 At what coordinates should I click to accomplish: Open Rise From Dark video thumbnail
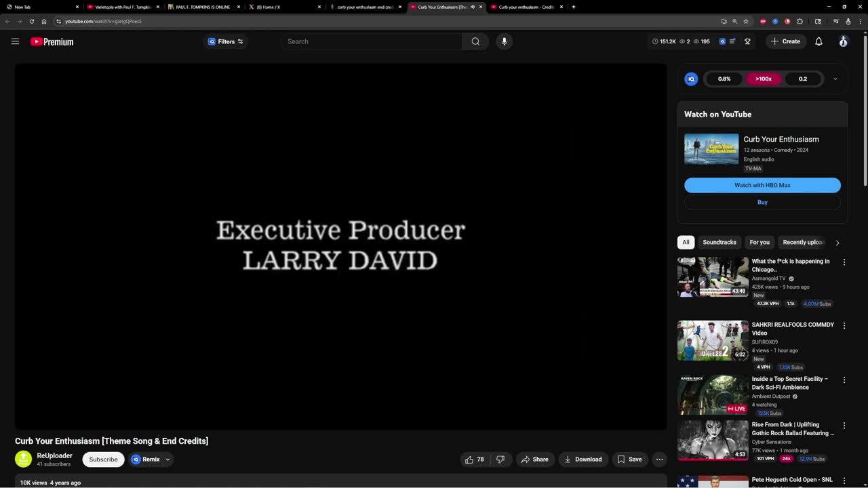click(x=713, y=441)
